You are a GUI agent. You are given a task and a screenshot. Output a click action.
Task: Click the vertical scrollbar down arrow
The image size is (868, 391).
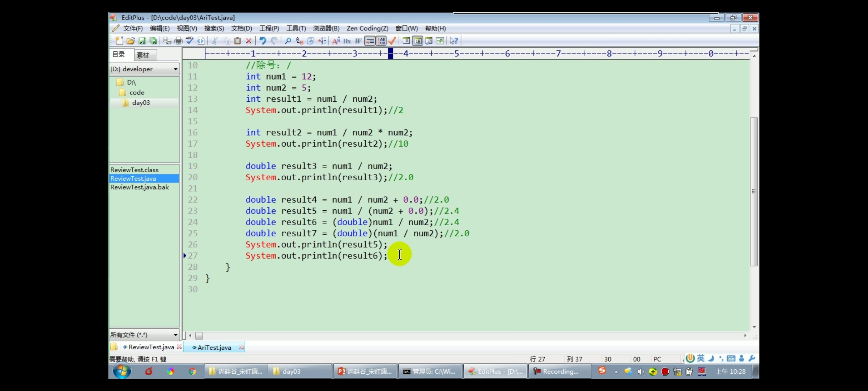(754, 327)
